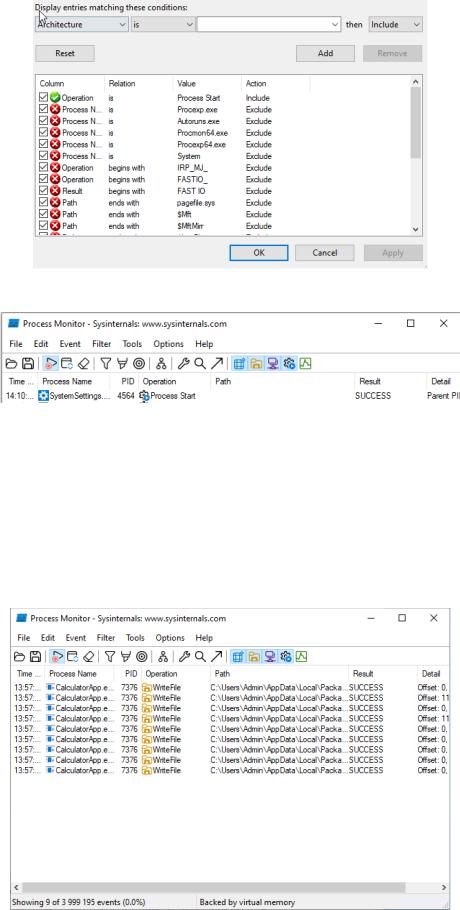
Task: Click Save icon in SystemSettings Process Monitor toolbar
Action: coord(27,364)
